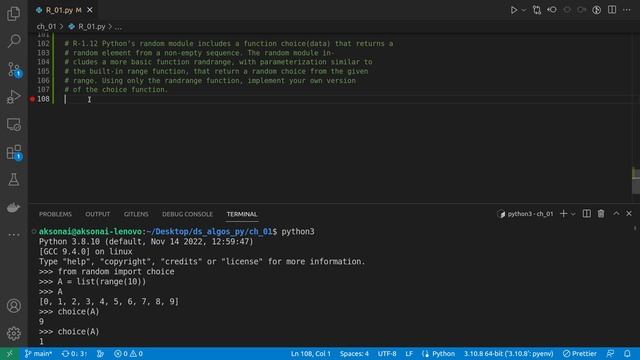640x360 pixels.
Task: Open the new terminal launch profile dropdown
Action: tap(573, 214)
